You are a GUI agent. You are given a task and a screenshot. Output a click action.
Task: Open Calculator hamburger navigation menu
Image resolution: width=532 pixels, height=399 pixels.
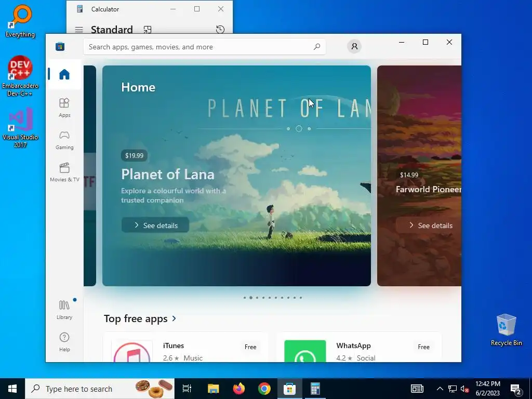click(79, 30)
